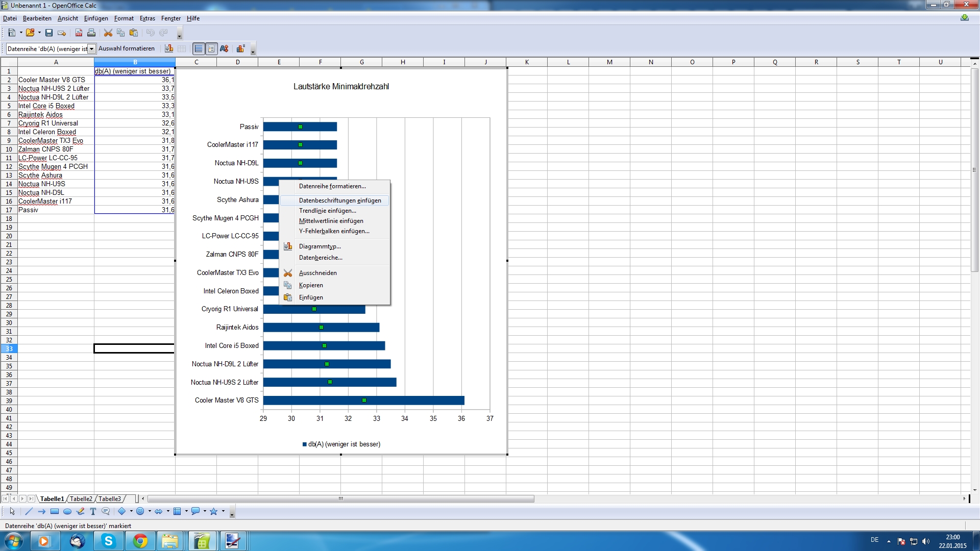Open the Format menu
This screenshot has height=551, width=980.
[x=124, y=18]
